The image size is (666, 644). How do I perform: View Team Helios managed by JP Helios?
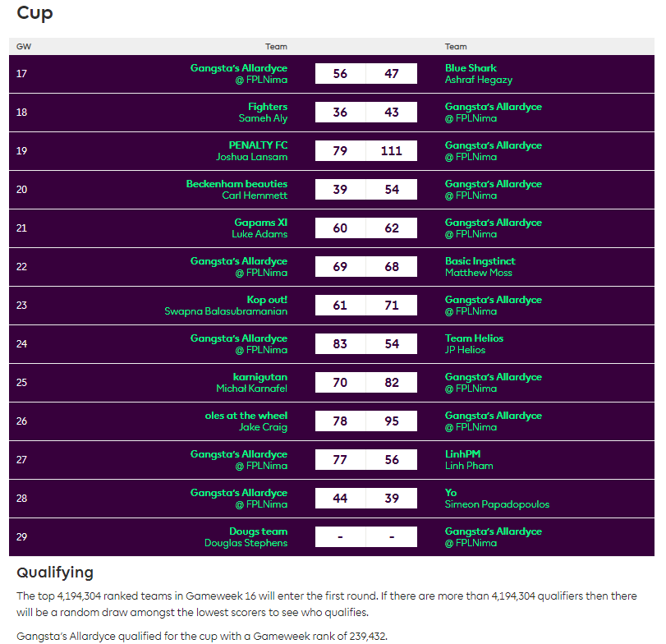pos(474,338)
